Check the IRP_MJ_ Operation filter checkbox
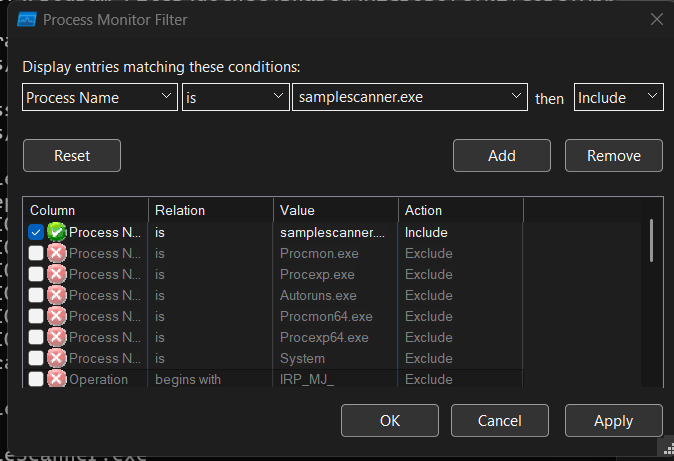 click(36, 379)
